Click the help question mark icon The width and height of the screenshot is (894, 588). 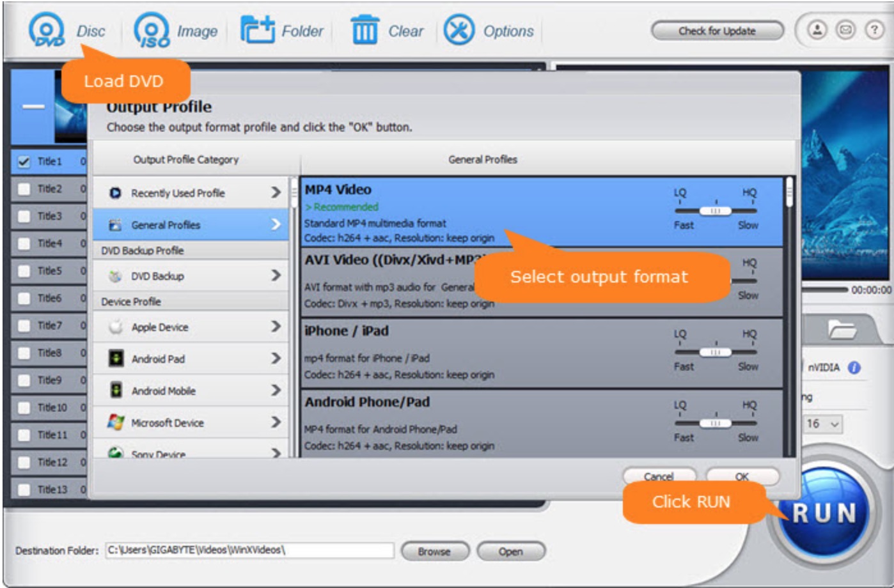(x=874, y=30)
